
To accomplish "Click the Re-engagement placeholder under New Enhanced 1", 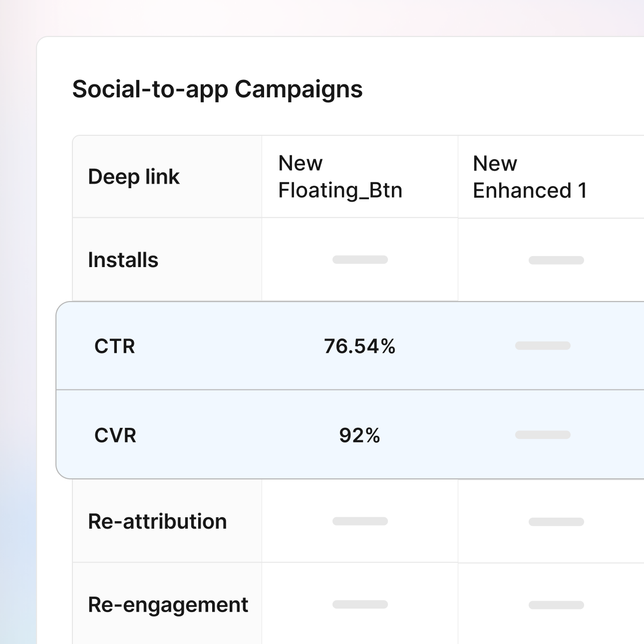I will tap(556, 604).
